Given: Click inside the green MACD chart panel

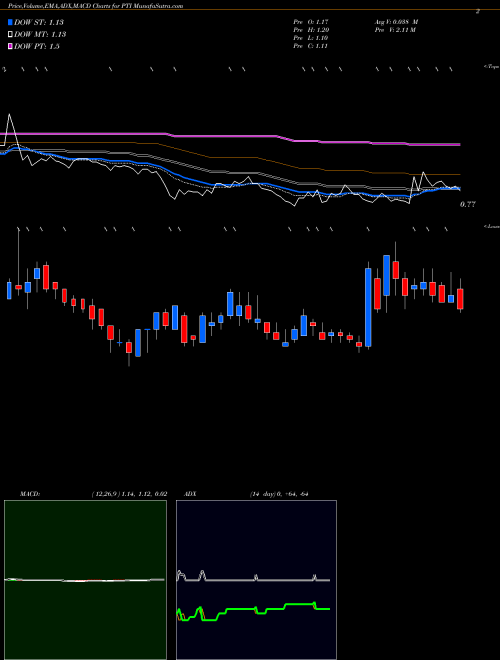Looking at the screenshot, I should pos(85,580).
